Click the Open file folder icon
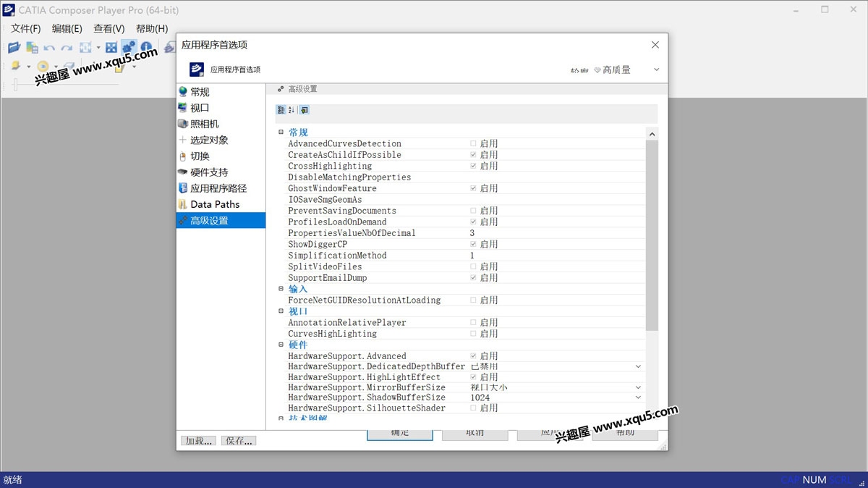Screen dimensions: 868x488 point(14,47)
